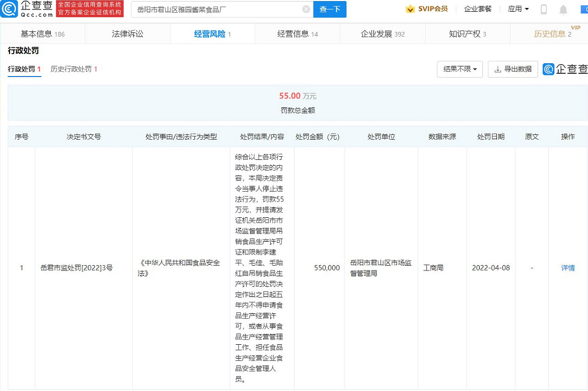Open the 历史信息 VIP tab
The width and height of the screenshot is (588, 391).
(x=552, y=33)
